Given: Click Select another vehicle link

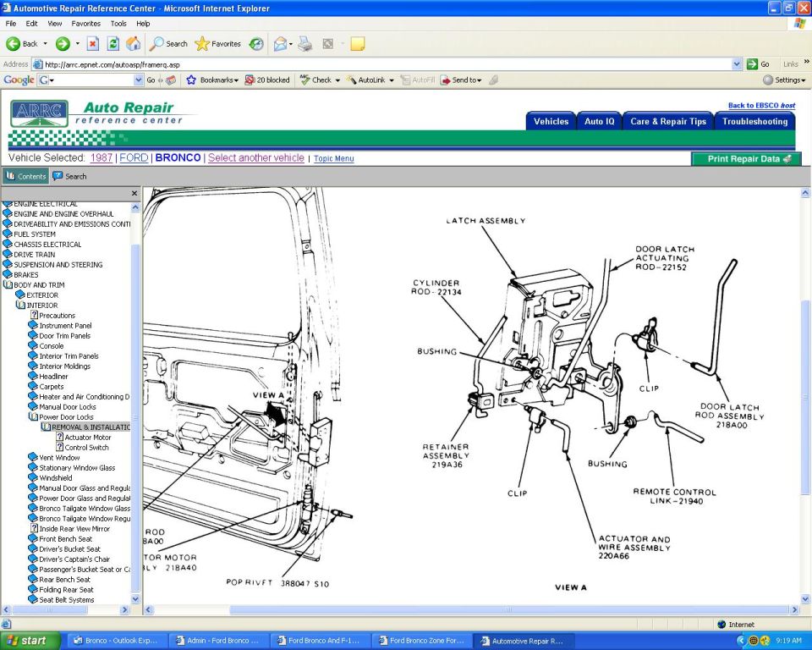Looking at the screenshot, I should point(255,158).
